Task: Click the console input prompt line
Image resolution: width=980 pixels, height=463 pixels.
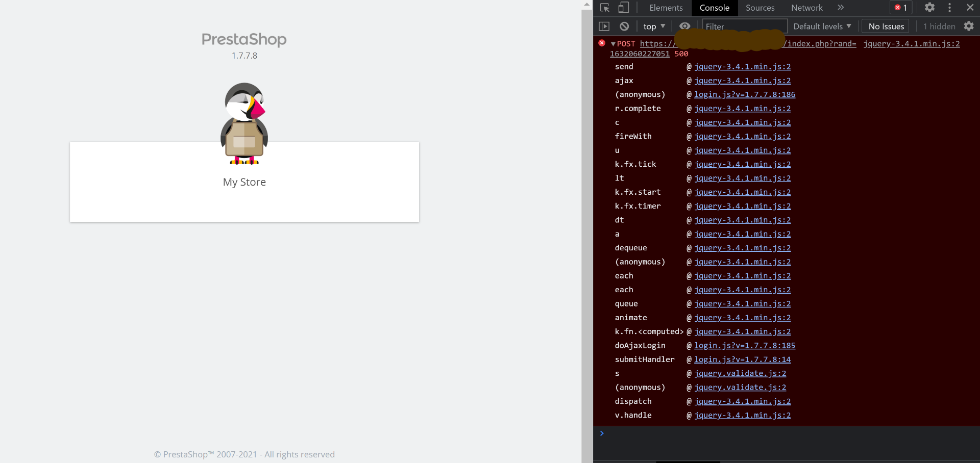Action: pos(786,433)
